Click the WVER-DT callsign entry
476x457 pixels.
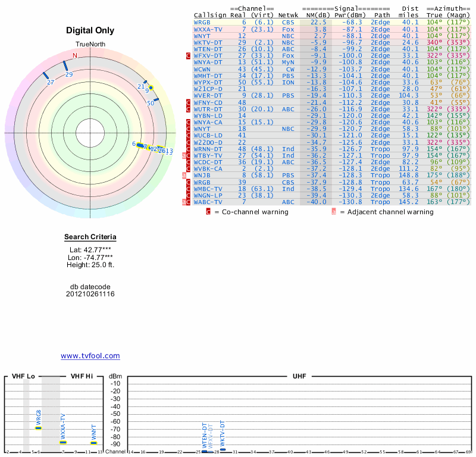tap(208, 95)
